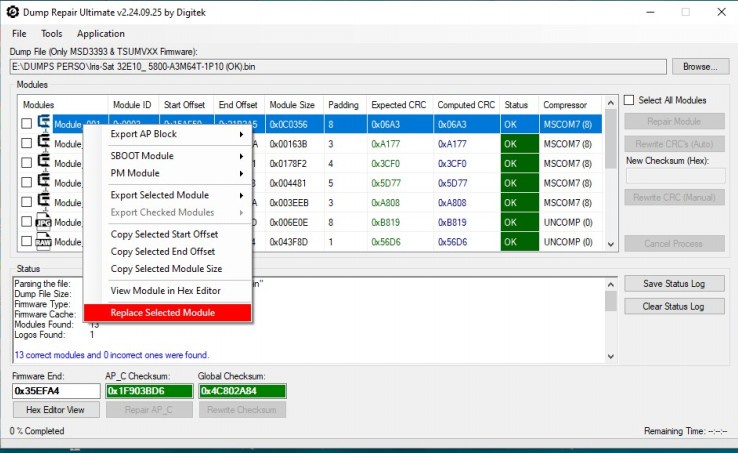Click the Computed CRC column header
This screenshot has height=453, width=738.
pos(466,105)
